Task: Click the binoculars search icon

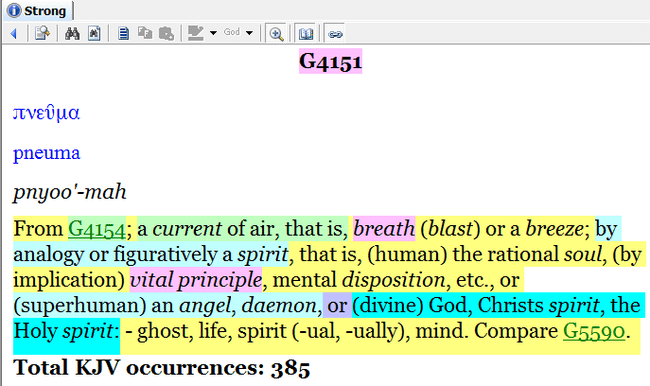Action: (72, 33)
